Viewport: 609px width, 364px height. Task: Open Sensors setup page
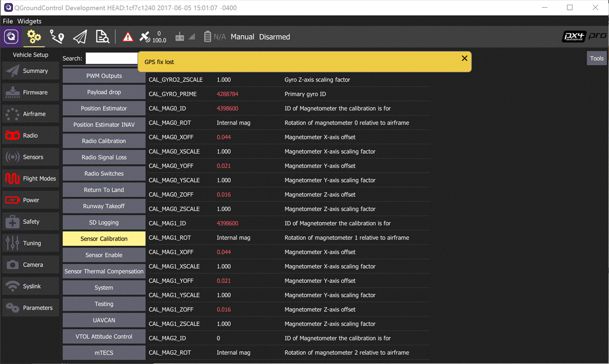(31, 157)
